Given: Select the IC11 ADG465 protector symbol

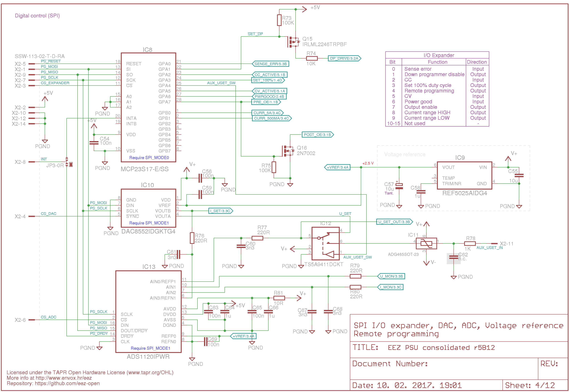Looking at the screenshot, I should (426, 243).
